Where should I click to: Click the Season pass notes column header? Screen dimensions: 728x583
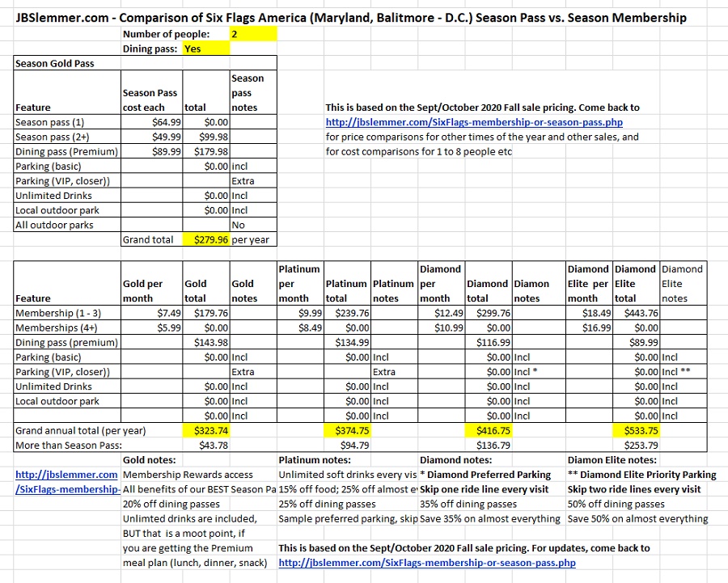click(x=253, y=93)
